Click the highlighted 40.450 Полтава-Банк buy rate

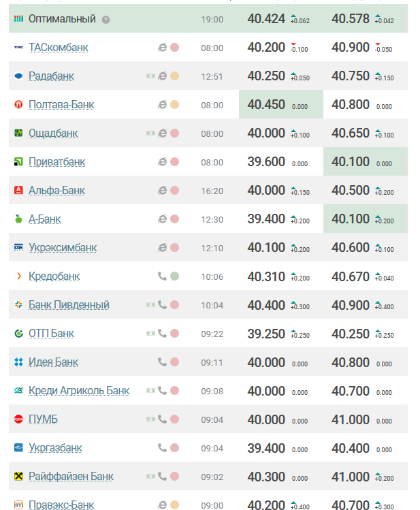tap(266, 105)
